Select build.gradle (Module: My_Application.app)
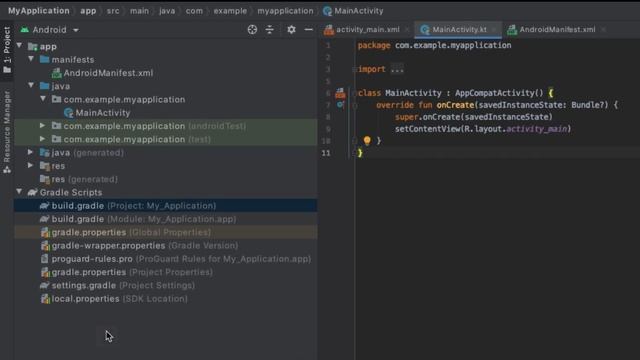 tap(166, 219)
